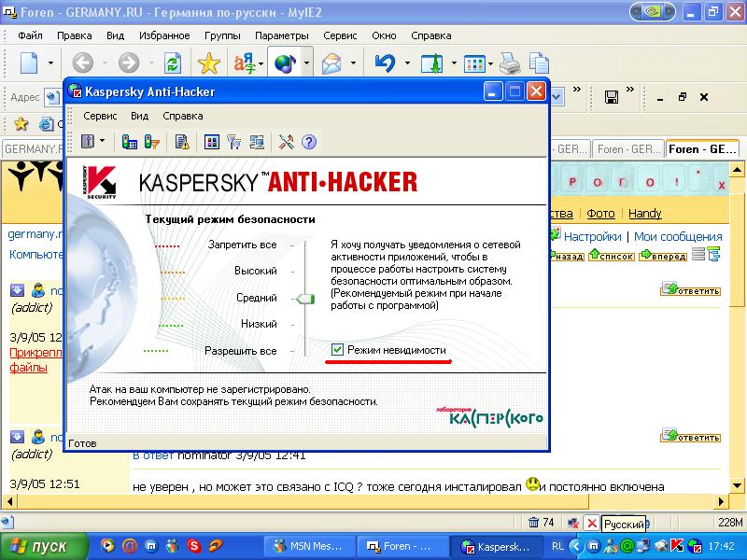Toggle the Режим невидимости checkbox
The width and height of the screenshot is (747, 560).
click(337, 350)
